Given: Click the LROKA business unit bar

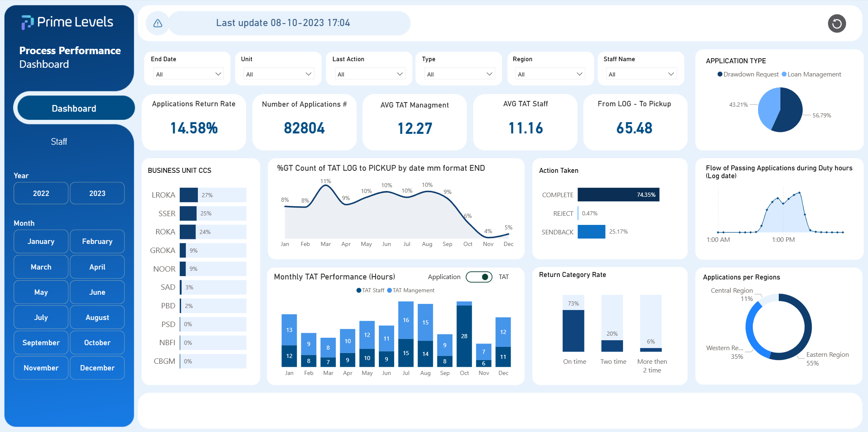Looking at the screenshot, I should pos(189,195).
